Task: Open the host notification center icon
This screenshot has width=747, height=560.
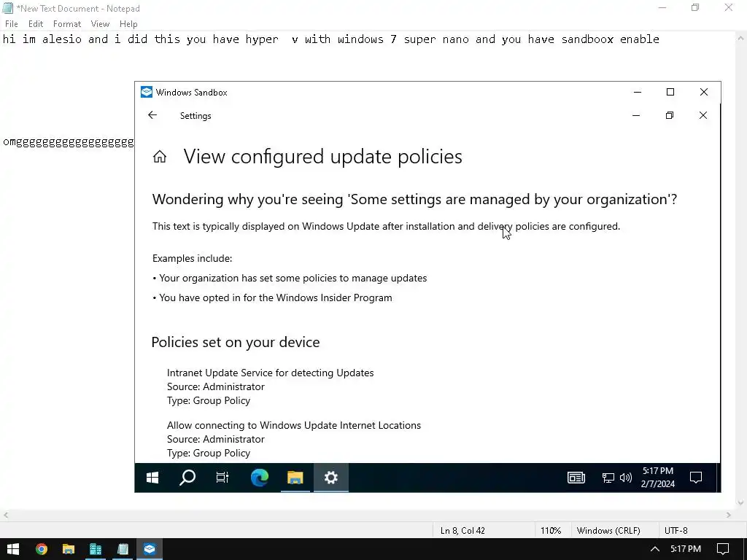Action: [723, 549]
